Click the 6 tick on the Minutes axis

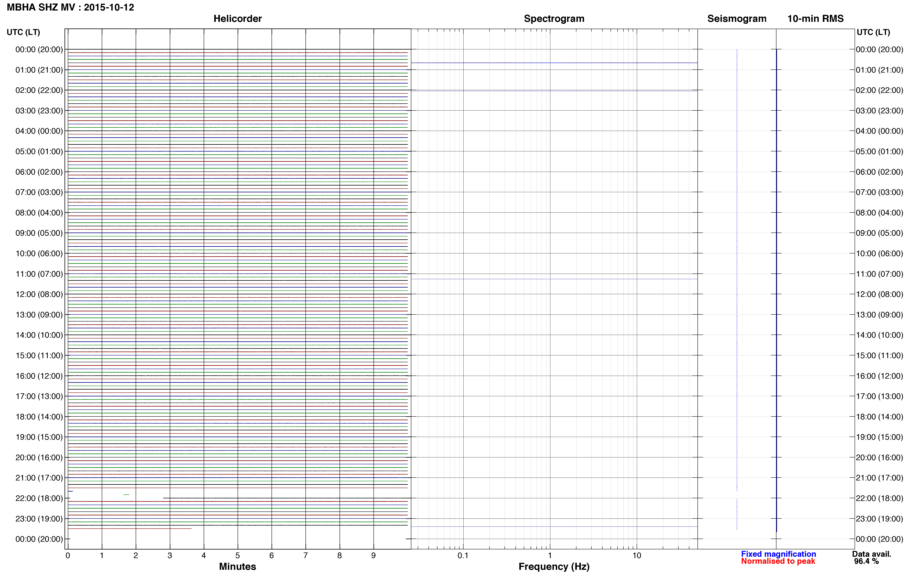click(272, 556)
